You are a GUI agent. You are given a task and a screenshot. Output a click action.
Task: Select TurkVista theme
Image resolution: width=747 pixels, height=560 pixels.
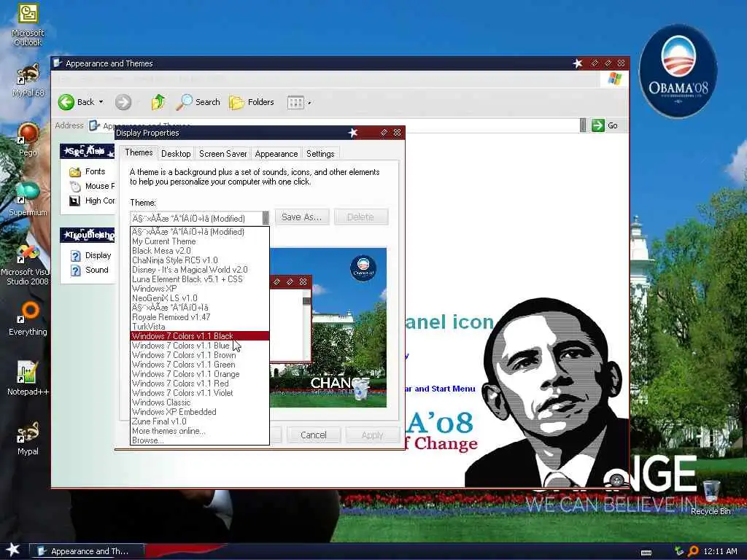pyautogui.click(x=200, y=327)
